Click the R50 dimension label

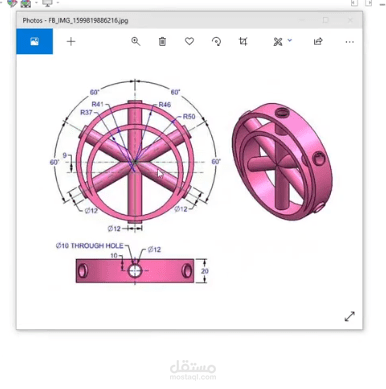click(x=189, y=117)
